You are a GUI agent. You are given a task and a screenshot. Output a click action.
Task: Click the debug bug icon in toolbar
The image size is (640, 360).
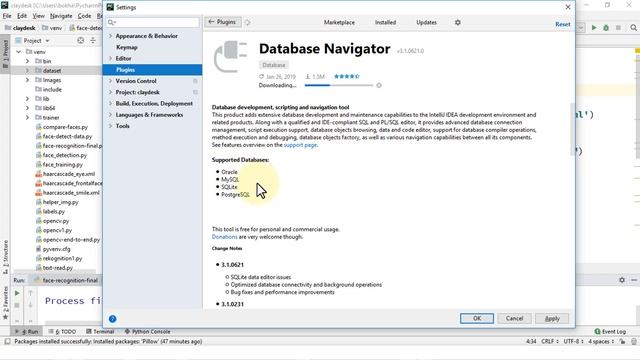tap(606, 28)
